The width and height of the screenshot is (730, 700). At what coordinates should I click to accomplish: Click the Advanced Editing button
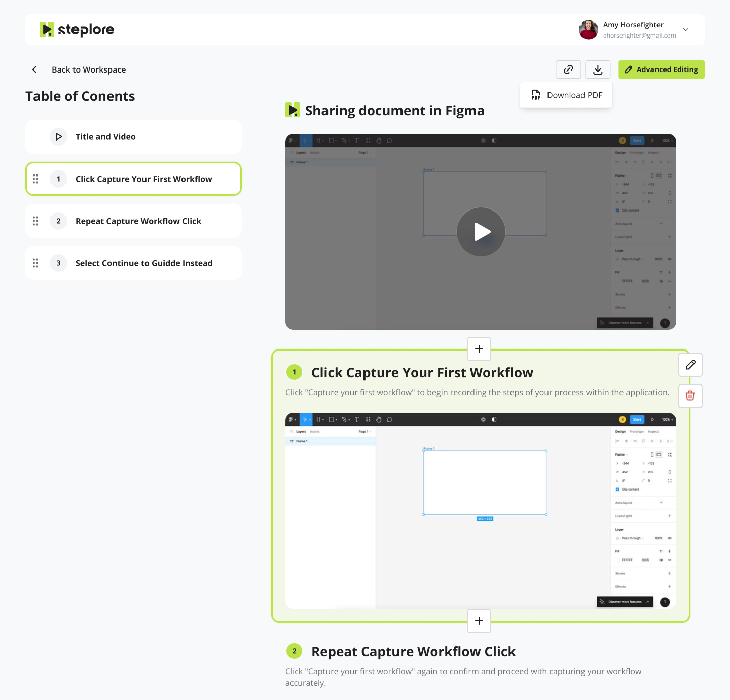pos(661,69)
